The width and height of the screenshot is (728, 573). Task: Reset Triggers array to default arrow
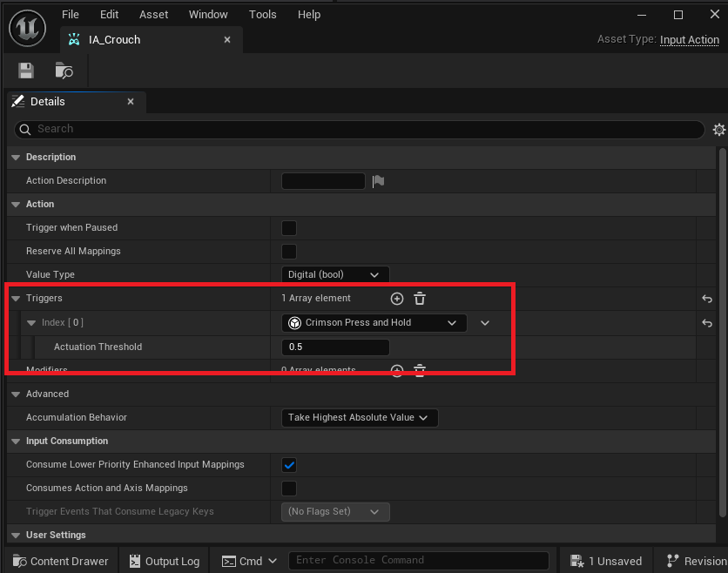point(707,299)
